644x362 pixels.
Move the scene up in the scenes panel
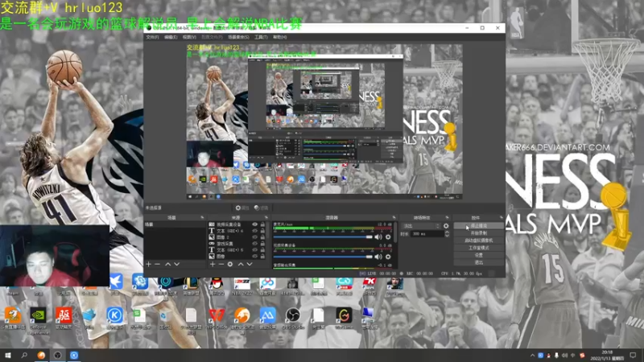point(167,264)
